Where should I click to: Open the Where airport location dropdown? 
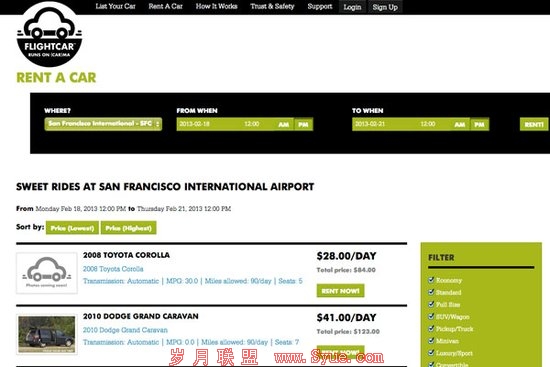103,124
